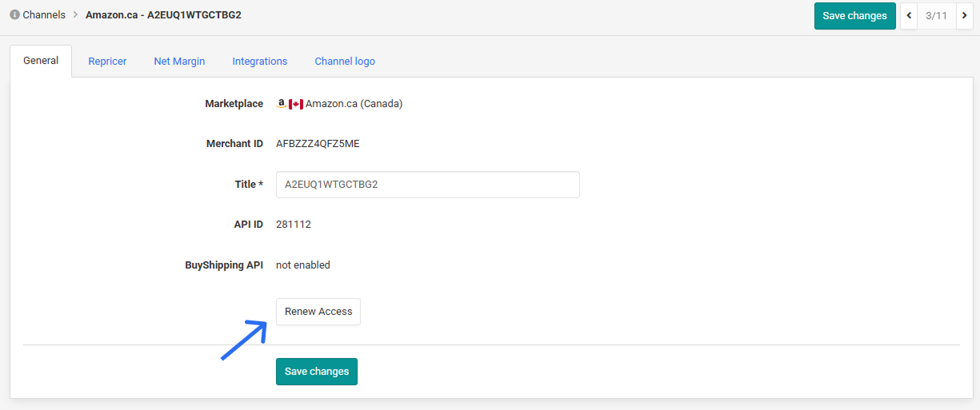Open the Channels breadcrumb link
This screenshot has width=980, height=410.
(x=44, y=15)
